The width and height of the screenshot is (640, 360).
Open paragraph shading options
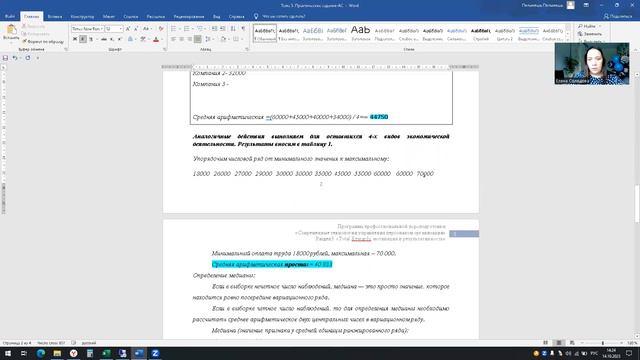pyautogui.click(x=223, y=39)
